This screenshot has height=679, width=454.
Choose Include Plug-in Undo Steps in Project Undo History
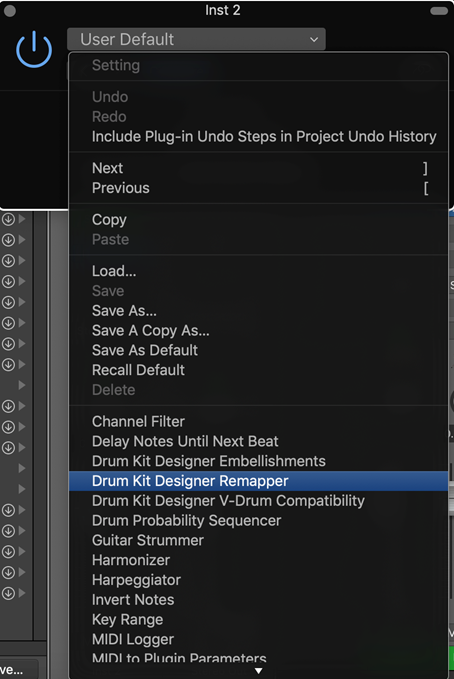[x=259, y=136]
